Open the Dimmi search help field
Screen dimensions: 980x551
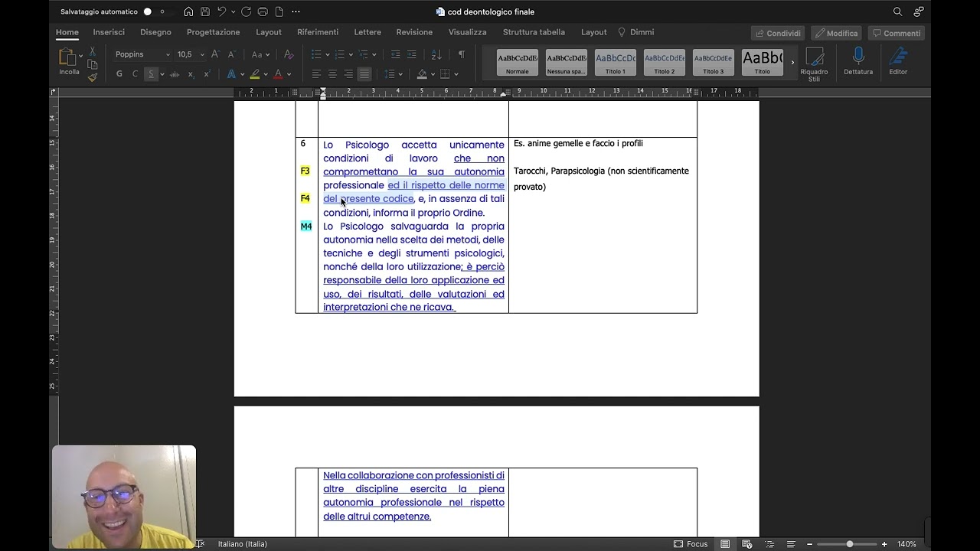pyautogui.click(x=636, y=32)
